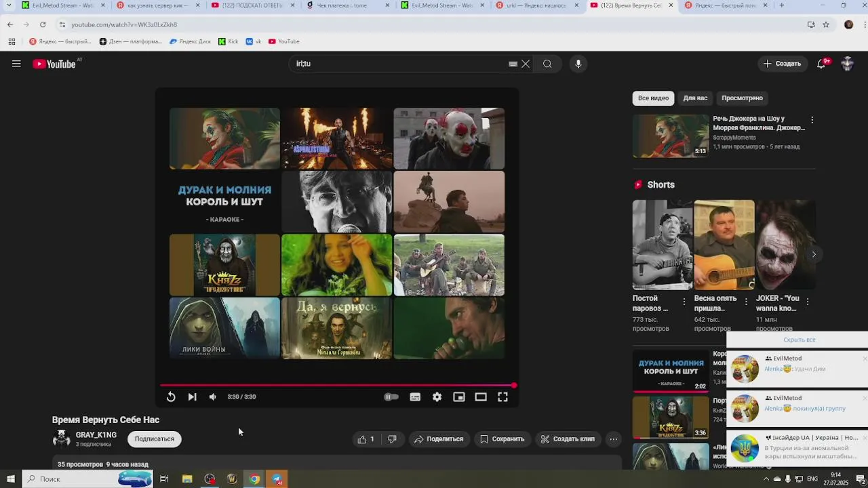Open notifications bell
This screenshot has height=488, width=868.
821,64
